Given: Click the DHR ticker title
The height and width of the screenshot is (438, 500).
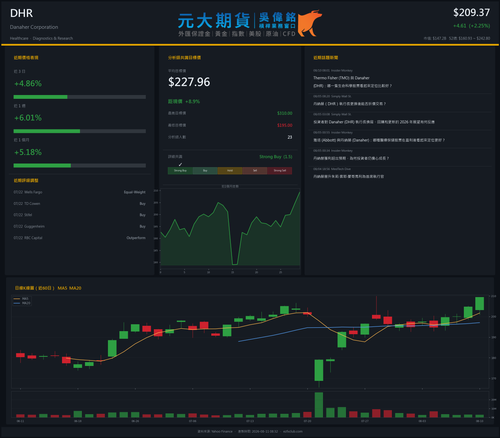Looking at the screenshot, I should pos(21,13).
